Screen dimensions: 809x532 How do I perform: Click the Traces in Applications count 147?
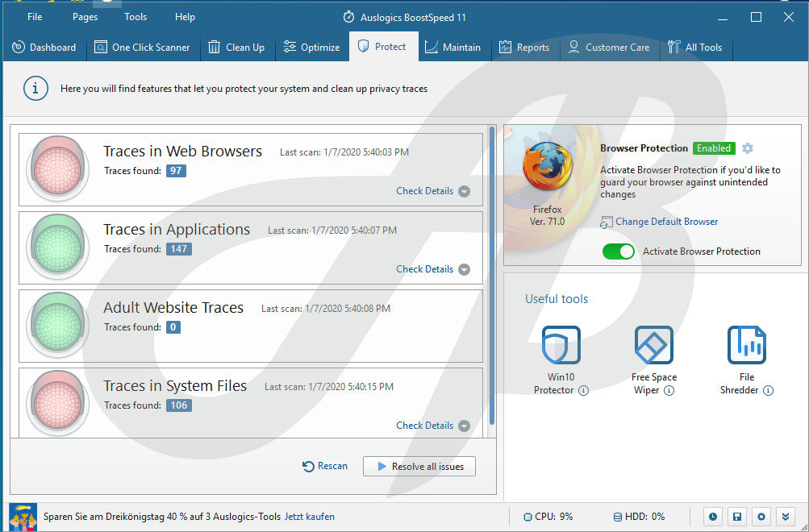point(178,249)
